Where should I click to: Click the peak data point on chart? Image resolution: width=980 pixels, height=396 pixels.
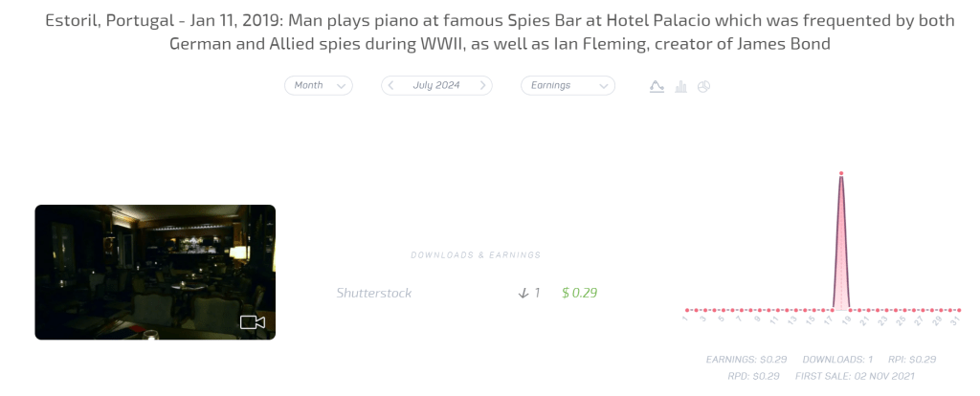(840, 173)
